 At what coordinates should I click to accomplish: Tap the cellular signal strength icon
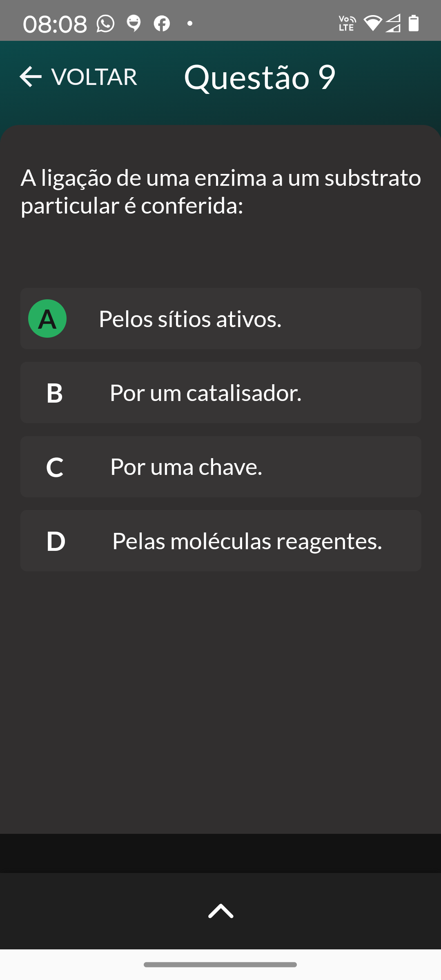(x=393, y=23)
